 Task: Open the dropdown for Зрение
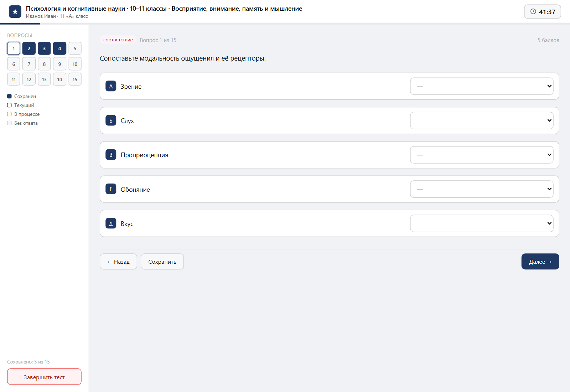(482, 86)
